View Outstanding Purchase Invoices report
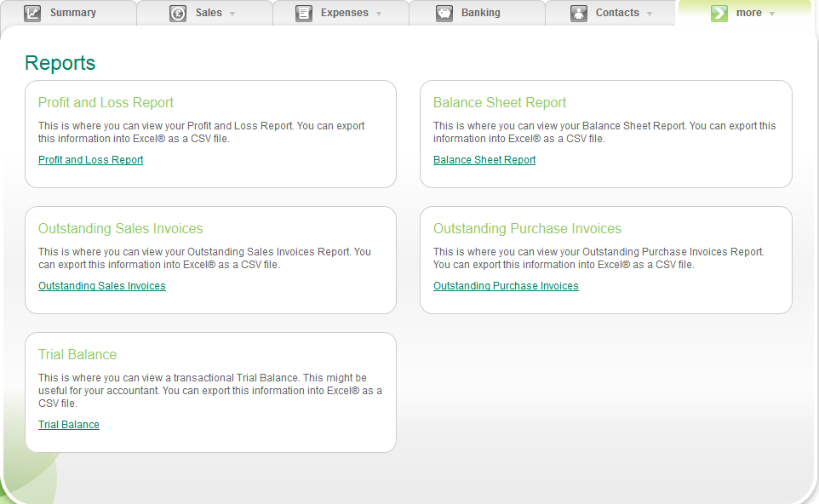819x504 pixels. [x=506, y=285]
